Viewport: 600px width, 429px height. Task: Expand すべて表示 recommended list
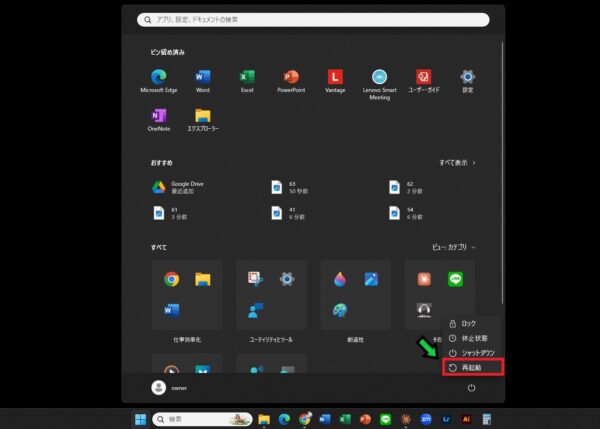click(x=457, y=163)
